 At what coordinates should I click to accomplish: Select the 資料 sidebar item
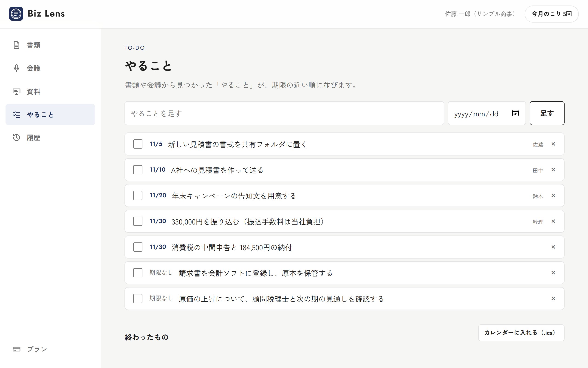pyautogui.click(x=50, y=92)
